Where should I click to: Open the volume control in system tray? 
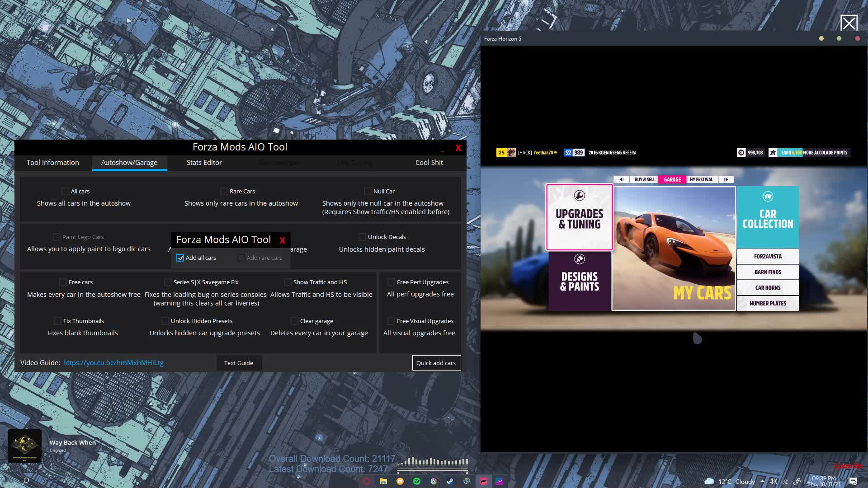pos(774,481)
